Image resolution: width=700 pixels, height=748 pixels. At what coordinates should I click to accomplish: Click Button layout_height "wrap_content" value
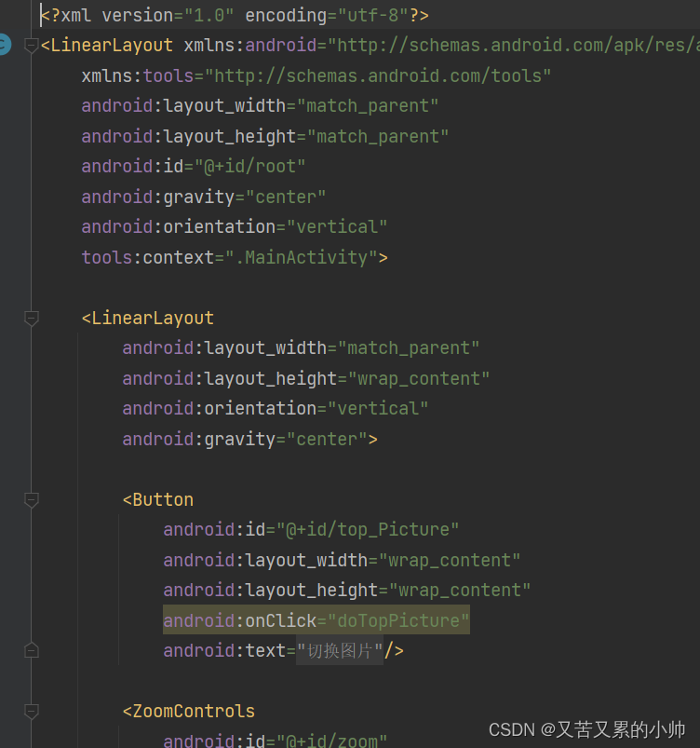click(460, 590)
